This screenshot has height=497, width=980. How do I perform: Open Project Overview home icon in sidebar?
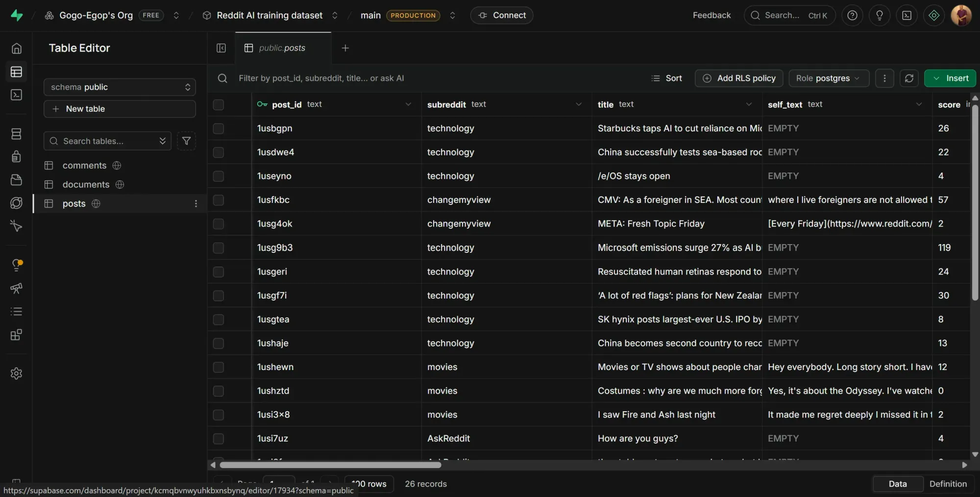16,49
